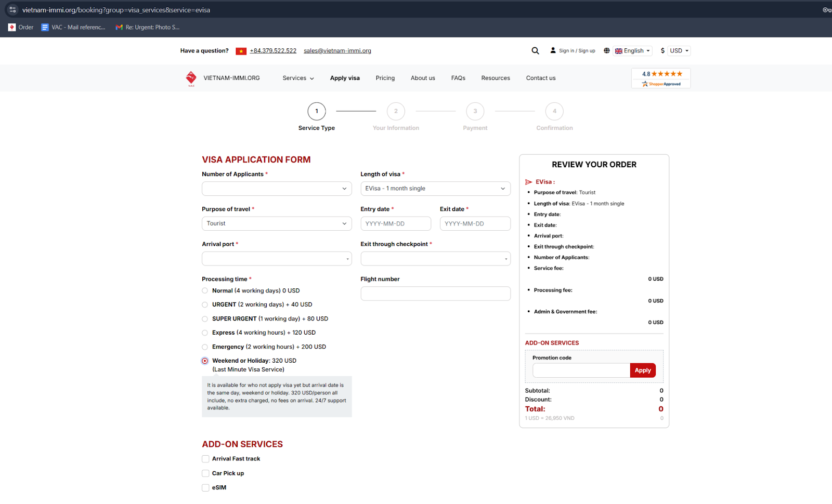The width and height of the screenshot is (832, 504).
Task: Click Apply promotion code button
Action: tap(642, 370)
